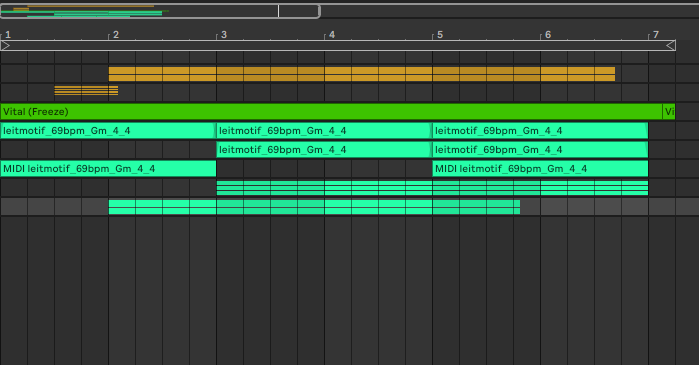Click bar 4 in the beat-time ruler
The image size is (699, 365).
click(x=331, y=35)
